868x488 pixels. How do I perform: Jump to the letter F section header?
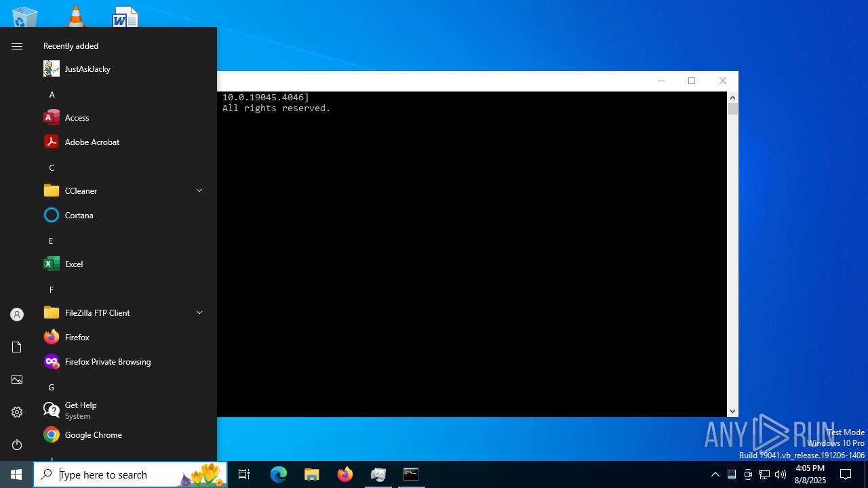coord(51,289)
